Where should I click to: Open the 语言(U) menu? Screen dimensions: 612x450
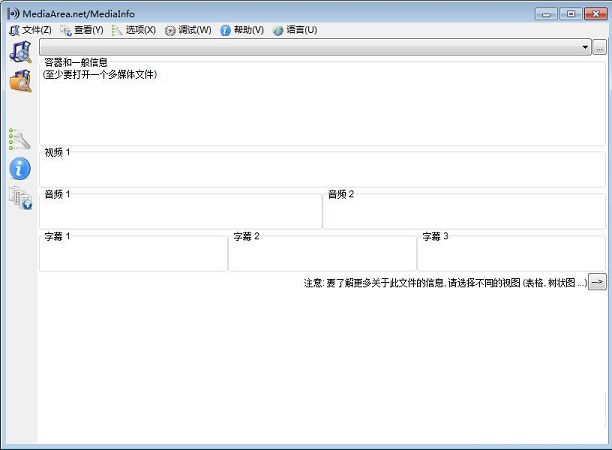[x=295, y=30]
